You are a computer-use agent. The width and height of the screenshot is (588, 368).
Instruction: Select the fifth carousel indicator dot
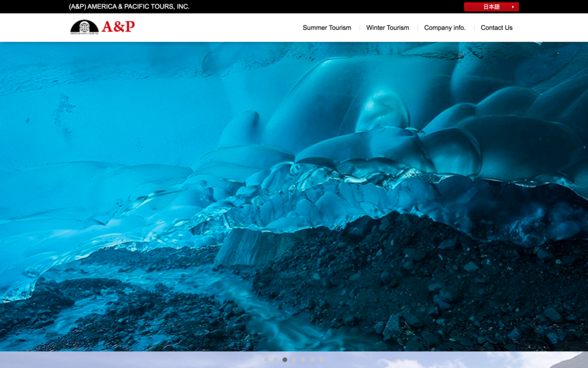click(x=303, y=360)
